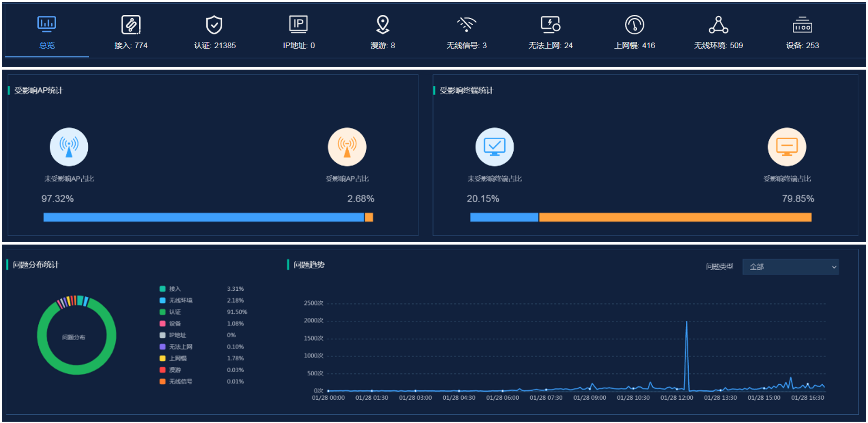Toggle 无线环境 legend color swatch
This screenshot has height=423, width=868.
162,300
